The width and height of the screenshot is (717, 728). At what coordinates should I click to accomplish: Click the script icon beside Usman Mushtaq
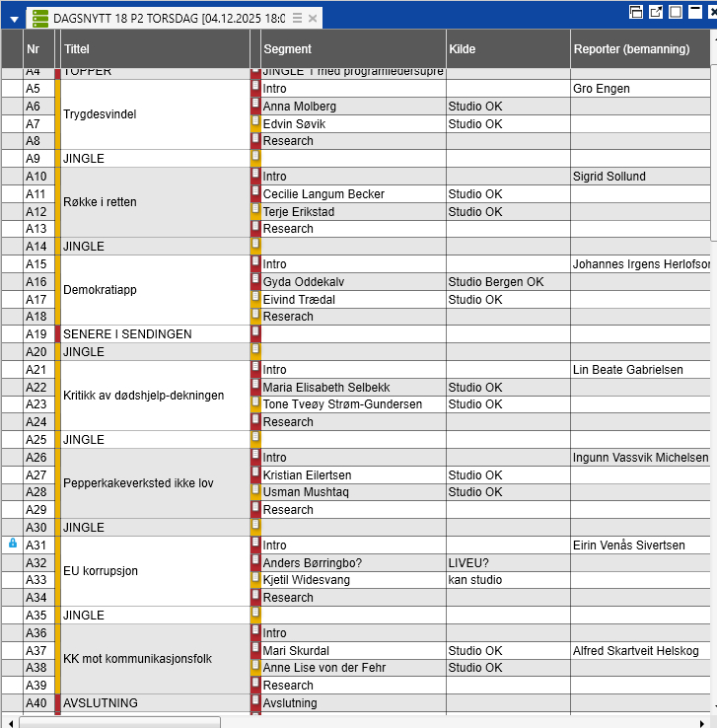coord(255,492)
